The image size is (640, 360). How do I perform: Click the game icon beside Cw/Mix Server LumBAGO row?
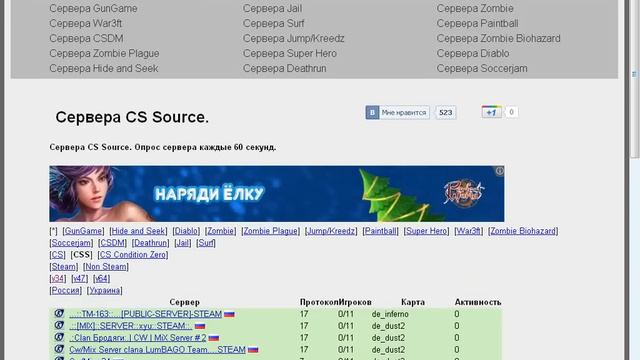coord(59,349)
